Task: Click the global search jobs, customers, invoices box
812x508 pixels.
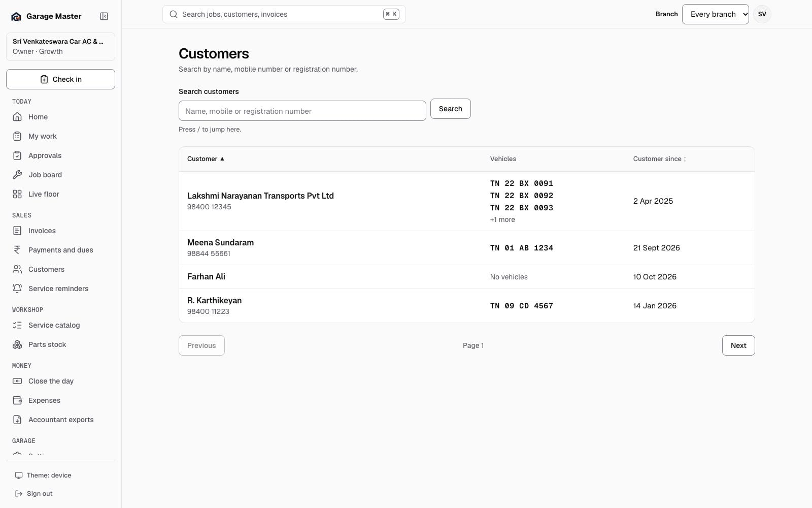Action: (x=284, y=14)
